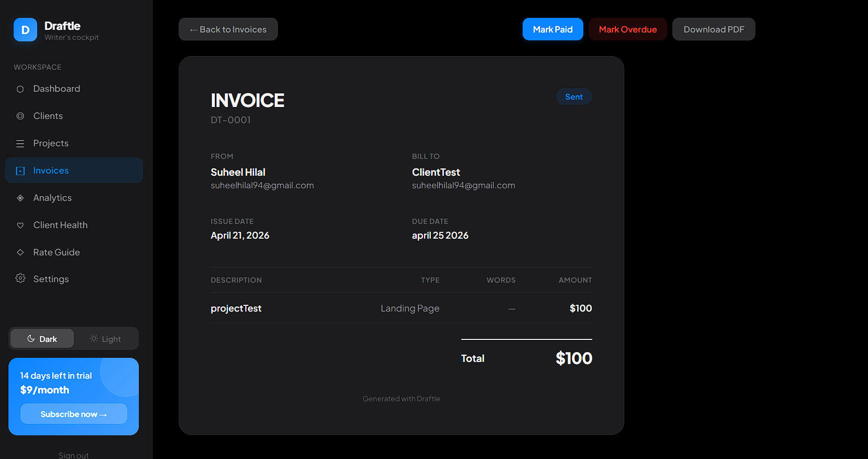Image resolution: width=868 pixels, height=459 pixels.
Task: Click the Projects list icon
Action: [x=20, y=144]
